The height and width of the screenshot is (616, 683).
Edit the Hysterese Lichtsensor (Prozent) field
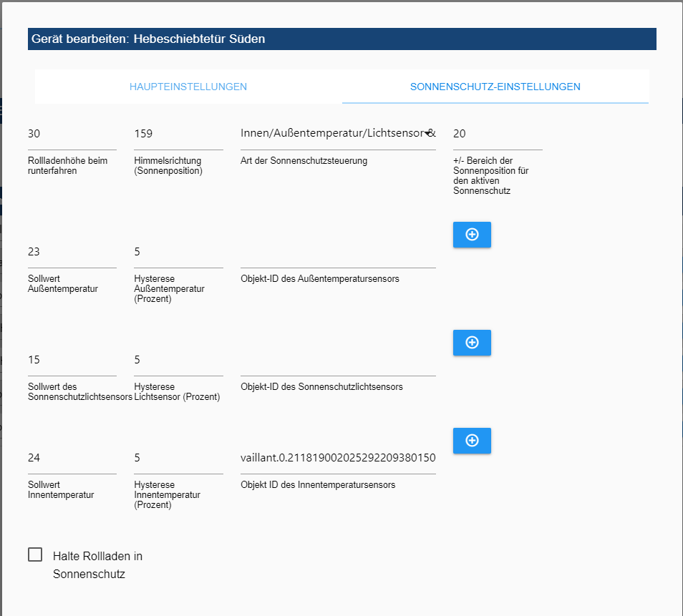point(178,360)
